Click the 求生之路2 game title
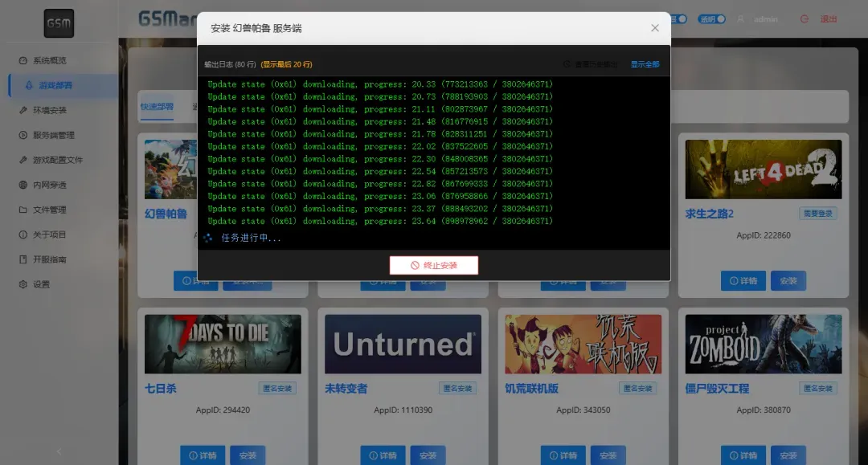 709,214
